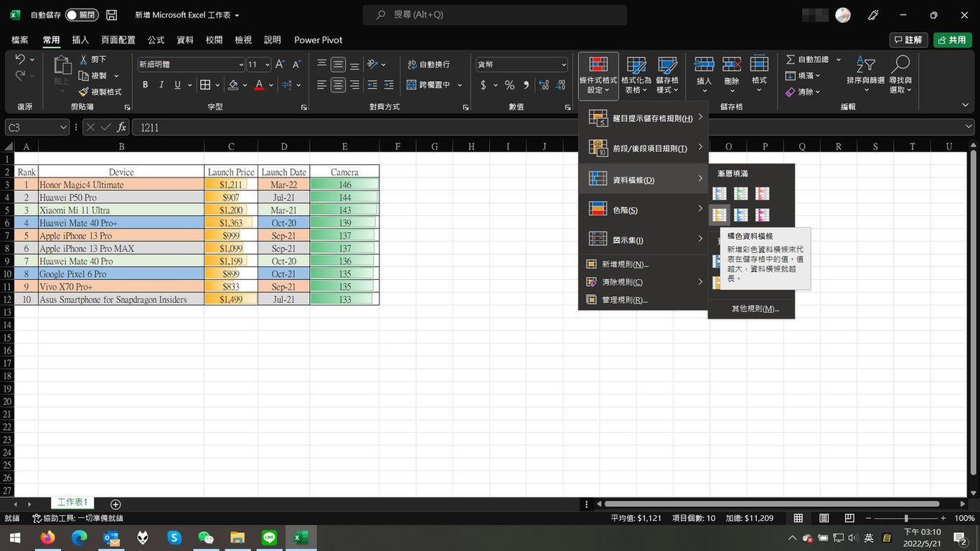Open the borders dropdown arrow
This screenshot has width=980, height=551.
tap(217, 85)
